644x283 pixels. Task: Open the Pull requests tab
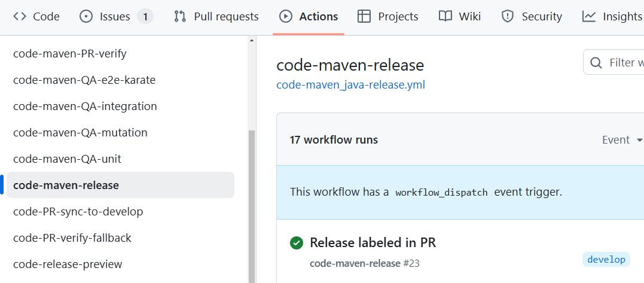(216, 16)
